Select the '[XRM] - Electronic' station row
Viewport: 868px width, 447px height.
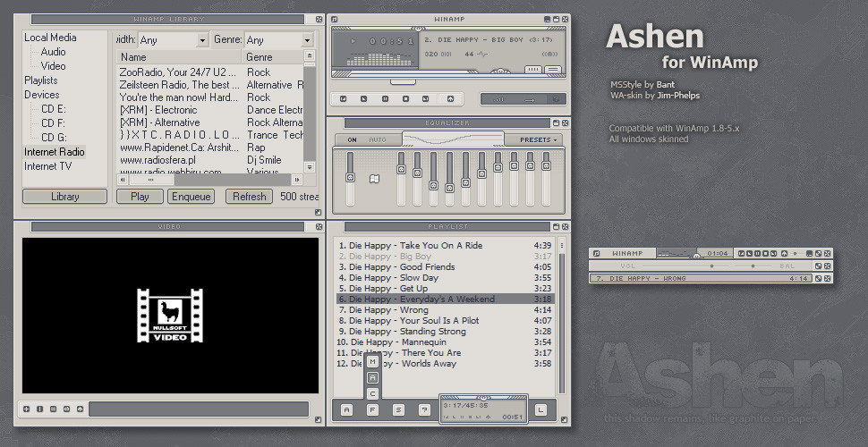coord(209,110)
